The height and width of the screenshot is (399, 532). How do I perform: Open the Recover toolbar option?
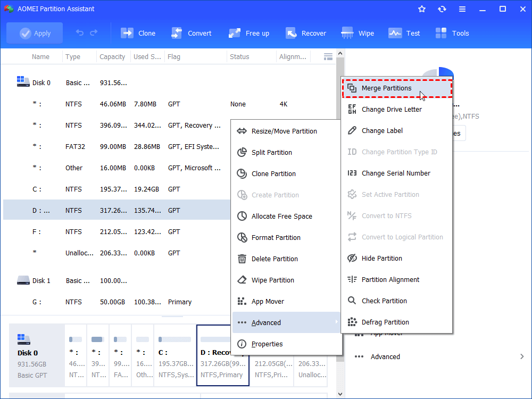tap(306, 33)
